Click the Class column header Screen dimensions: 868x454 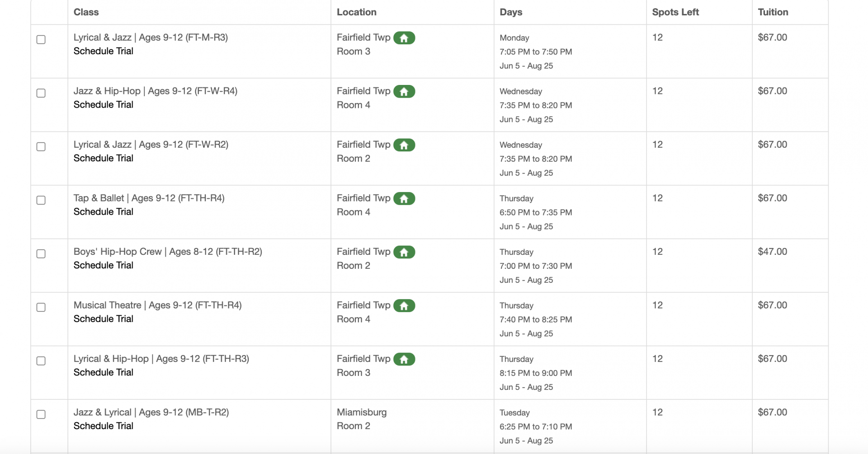click(86, 12)
